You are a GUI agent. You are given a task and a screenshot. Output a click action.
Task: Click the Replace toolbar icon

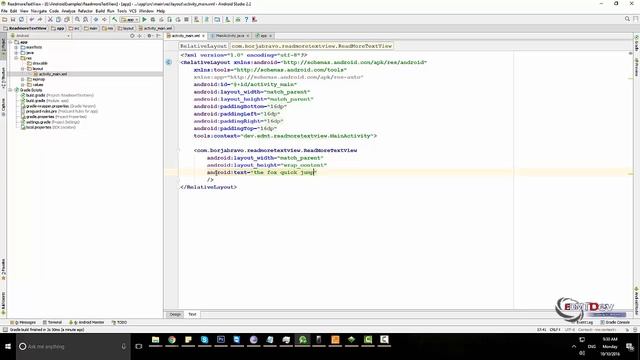85,19
